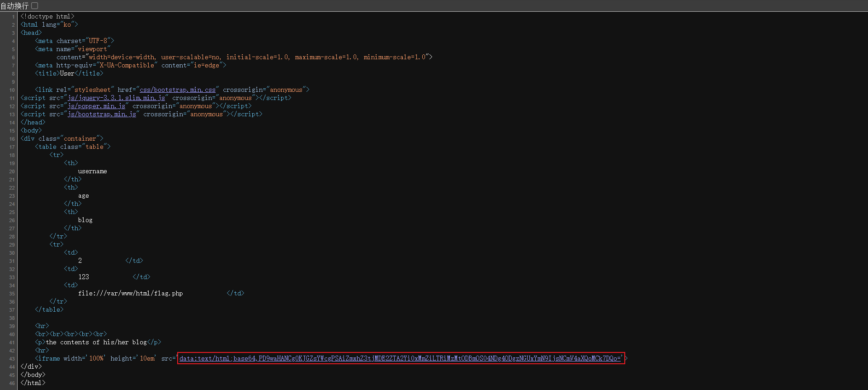Click the viewport content width=device-width line
The width and height of the screenshot is (868, 390).
[245, 57]
